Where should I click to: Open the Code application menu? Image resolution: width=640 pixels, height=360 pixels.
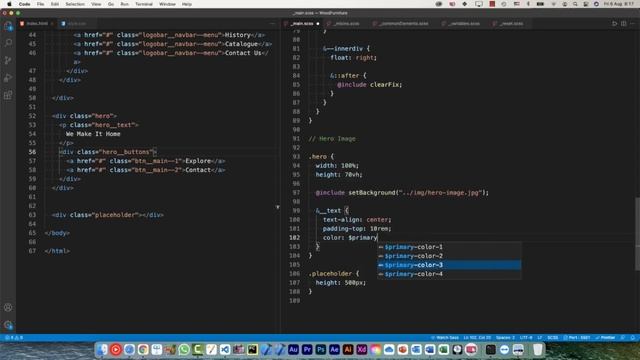point(24,4)
